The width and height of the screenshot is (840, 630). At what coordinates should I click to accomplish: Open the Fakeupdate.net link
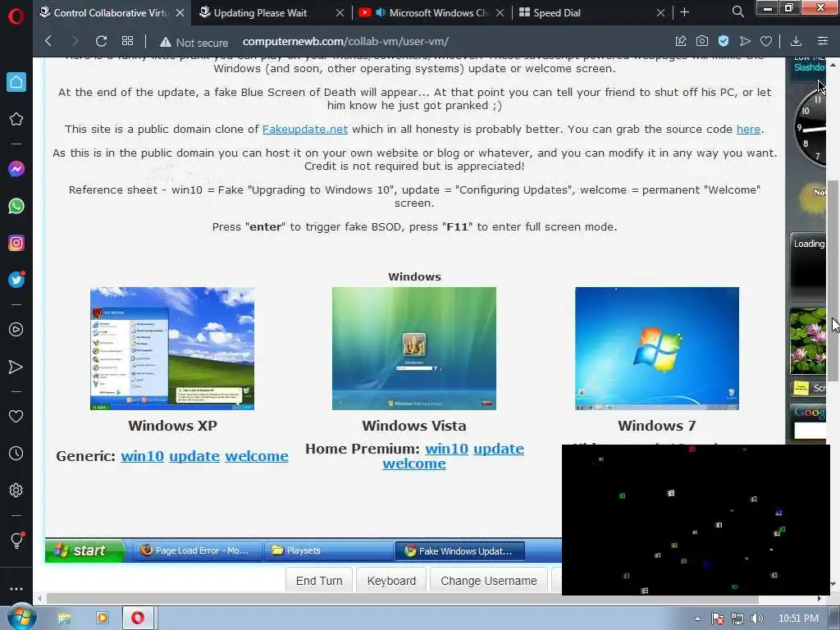305,129
